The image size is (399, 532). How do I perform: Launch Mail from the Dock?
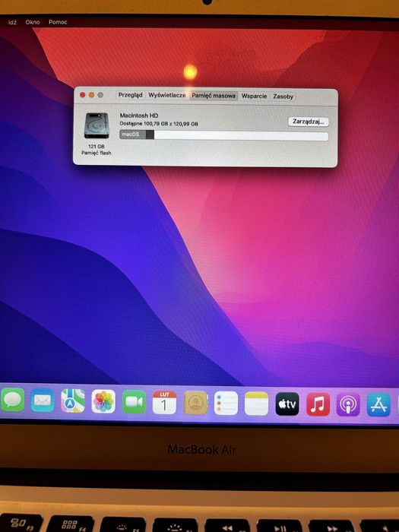[43, 401]
